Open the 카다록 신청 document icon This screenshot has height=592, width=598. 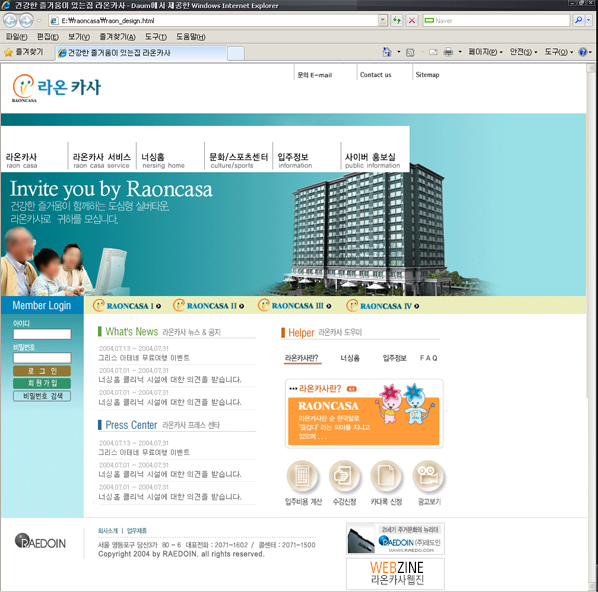point(386,476)
